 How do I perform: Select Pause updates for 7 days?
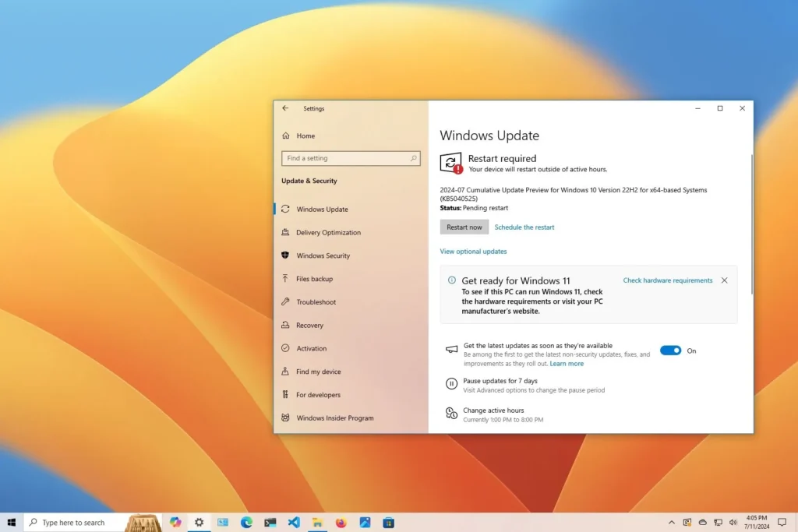pos(500,381)
